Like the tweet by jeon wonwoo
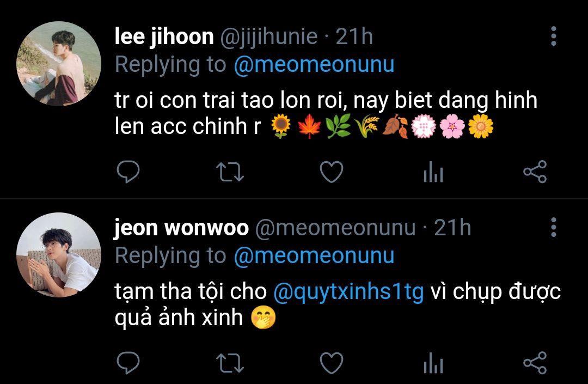 (332, 363)
